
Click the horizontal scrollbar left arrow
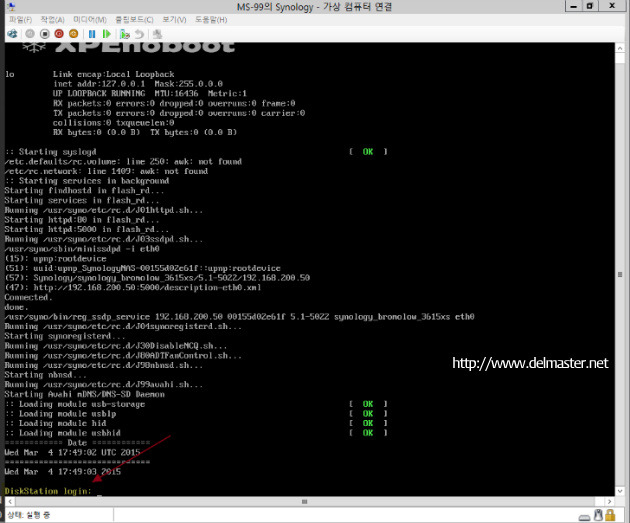coord(10,501)
